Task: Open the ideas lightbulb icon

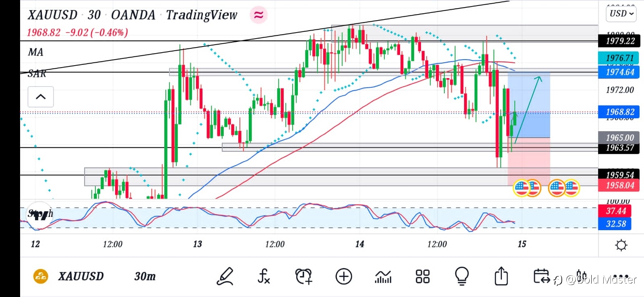Action: (462, 276)
